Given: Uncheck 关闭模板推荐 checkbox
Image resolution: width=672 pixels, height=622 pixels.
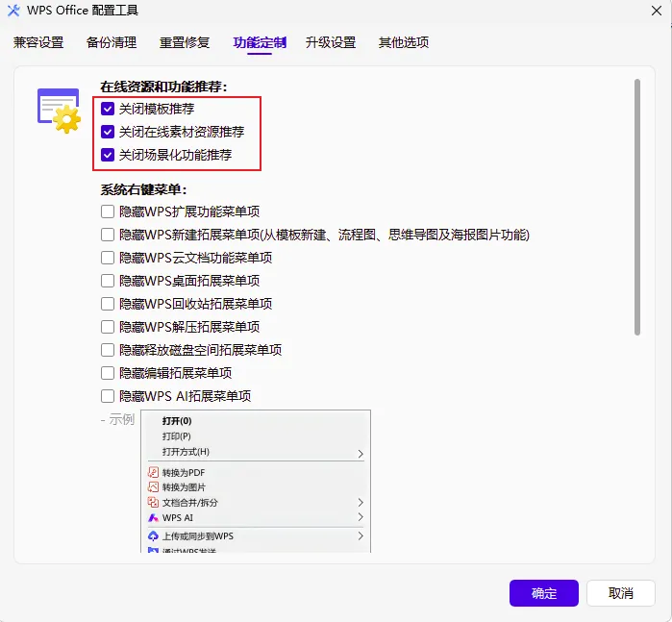Looking at the screenshot, I should tap(108, 109).
